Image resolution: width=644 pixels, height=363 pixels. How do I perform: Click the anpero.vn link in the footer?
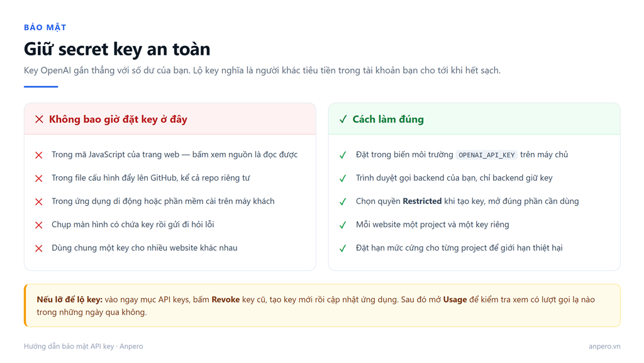(604, 346)
